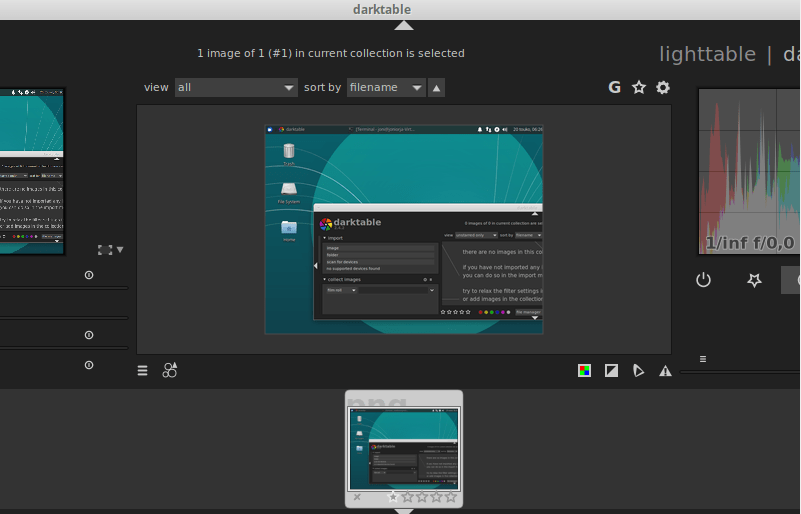Rate the filmstrip image one star
This screenshot has height=514, width=801.
(393, 497)
